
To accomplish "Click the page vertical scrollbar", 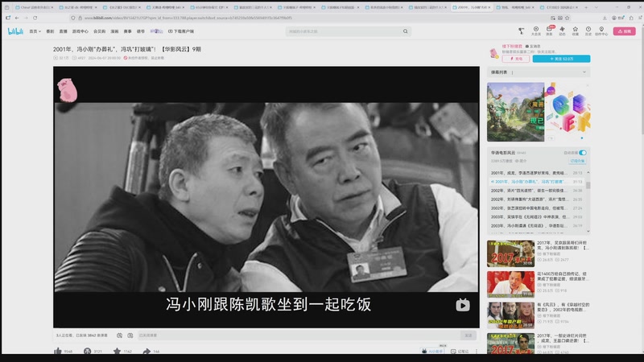I will (x=642, y=78).
